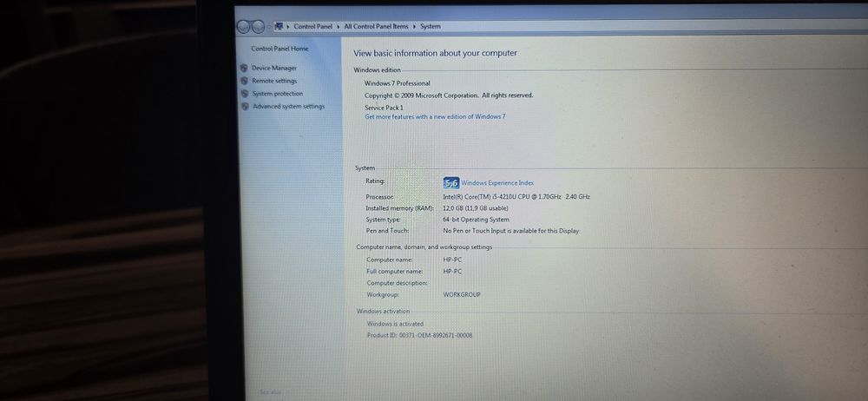Viewport: 868px width, 401px height.
Task: Select the System breadcrumb segment
Action: coord(431,27)
